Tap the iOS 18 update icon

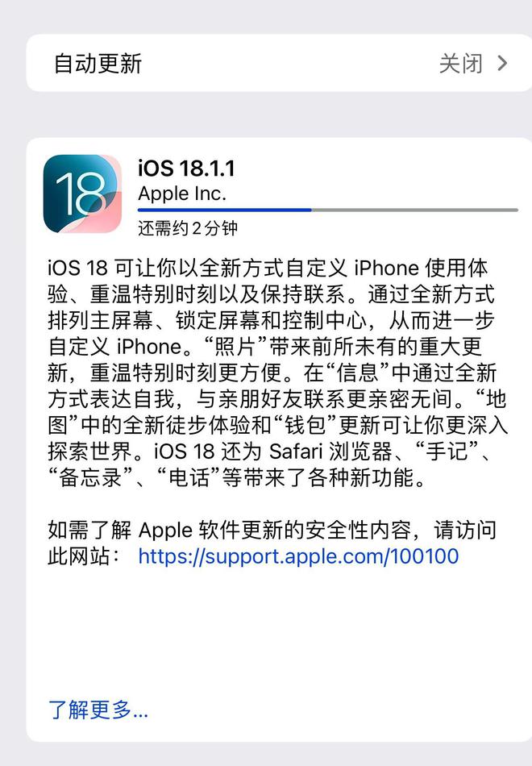82,194
